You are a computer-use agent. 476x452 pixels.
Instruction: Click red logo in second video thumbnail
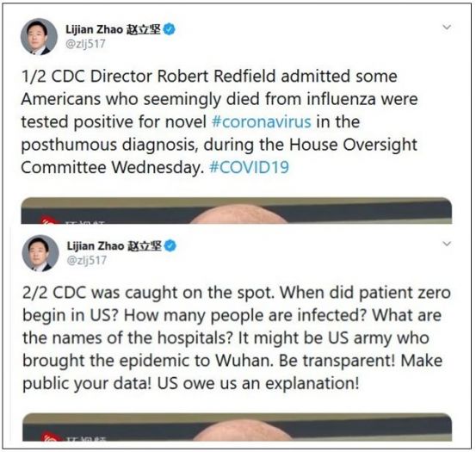coord(48,437)
